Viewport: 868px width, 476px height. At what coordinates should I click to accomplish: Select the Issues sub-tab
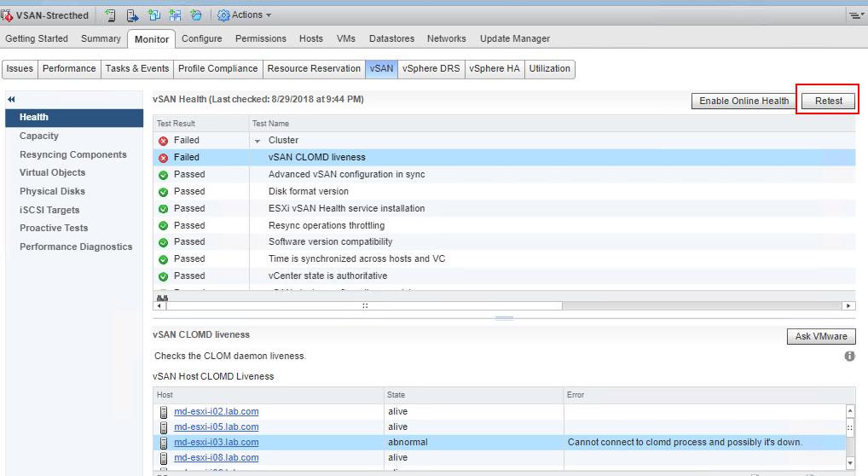pos(20,69)
